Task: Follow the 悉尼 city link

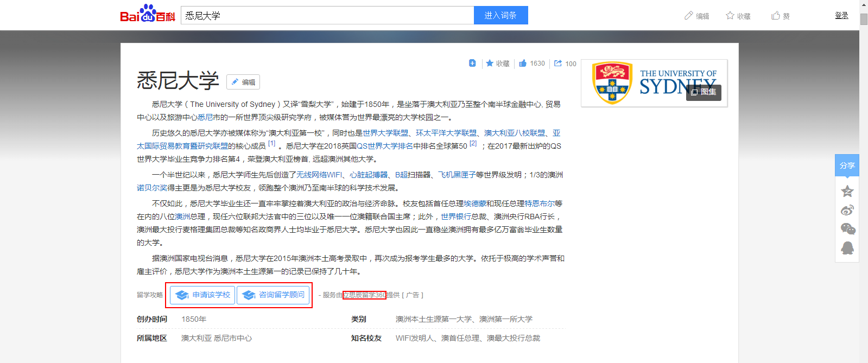Action: coord(205,117)
